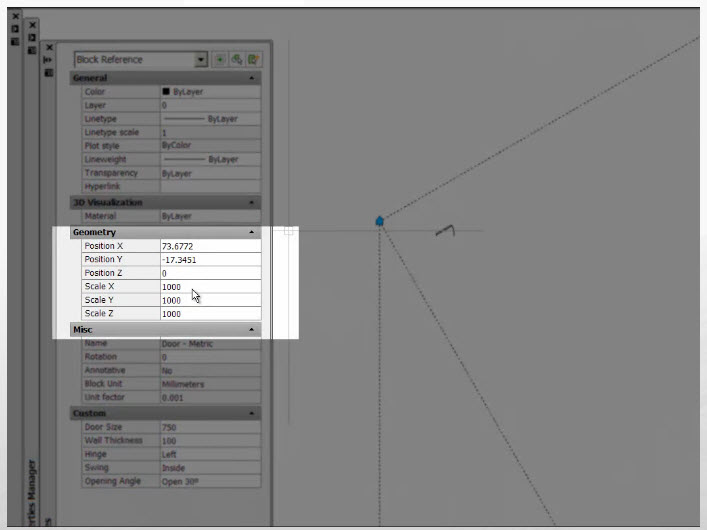Click the Rotation value field
Viewport: 707px width, 530px height.
[211, 357]
